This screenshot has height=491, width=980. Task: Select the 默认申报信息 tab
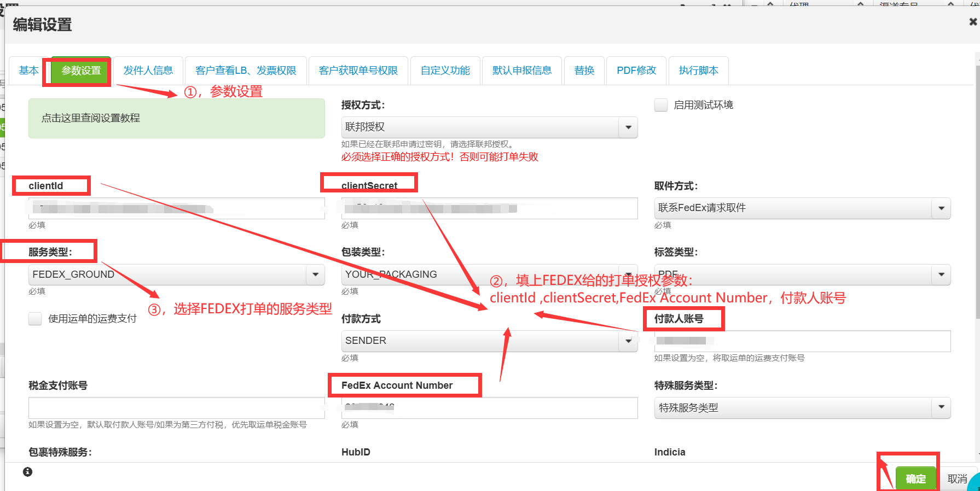click(522, 71)
